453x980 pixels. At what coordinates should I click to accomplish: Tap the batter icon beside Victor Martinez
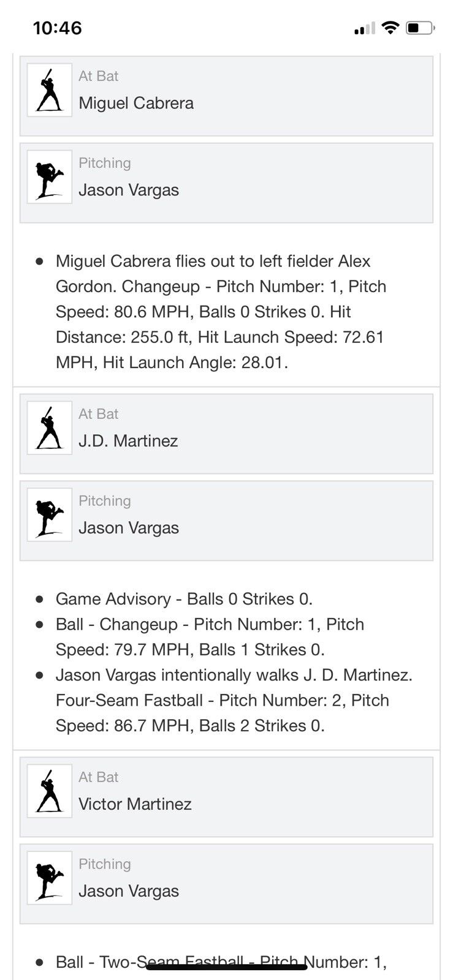coord(50,791)
